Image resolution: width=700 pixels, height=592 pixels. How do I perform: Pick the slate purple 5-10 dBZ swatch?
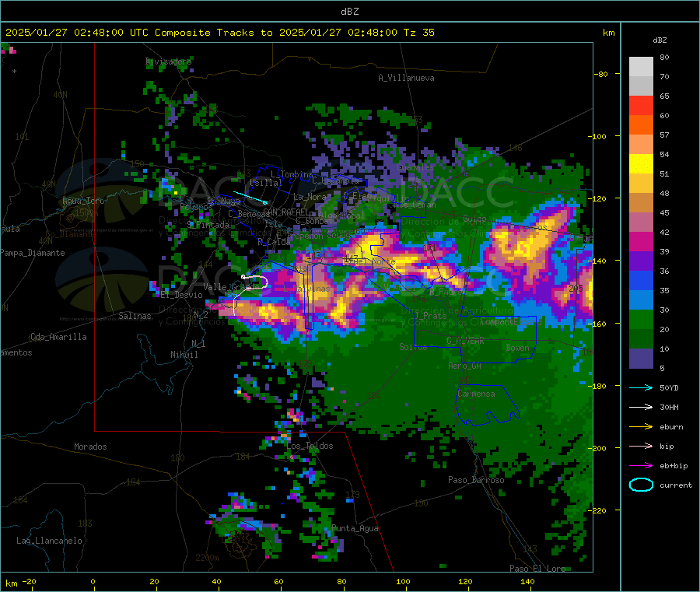(x=641, y=359)
